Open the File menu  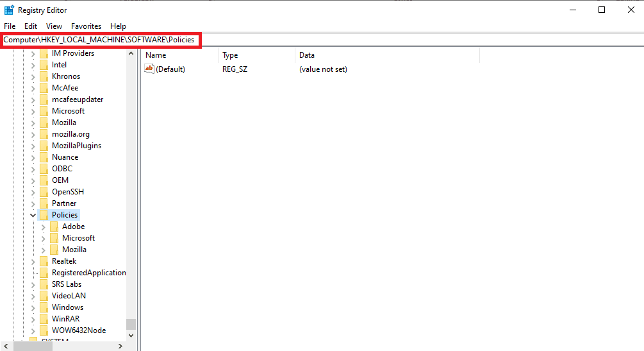pyautogui.click(x=10, y=26)
